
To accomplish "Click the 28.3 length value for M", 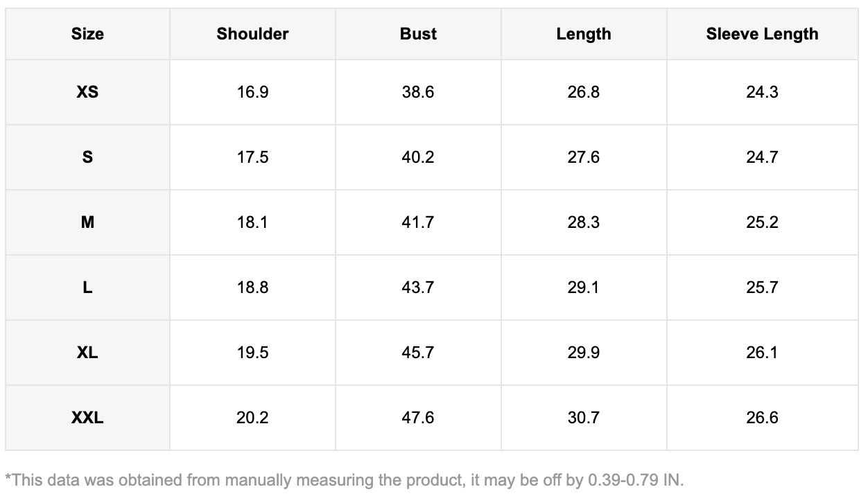I will [584, 222].
